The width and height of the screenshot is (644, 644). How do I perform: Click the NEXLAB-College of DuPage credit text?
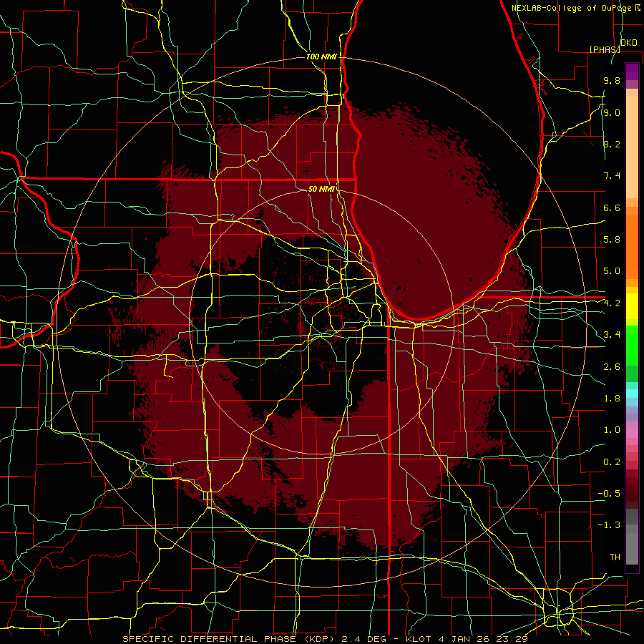pyautogui.click(x=572, y=8)
